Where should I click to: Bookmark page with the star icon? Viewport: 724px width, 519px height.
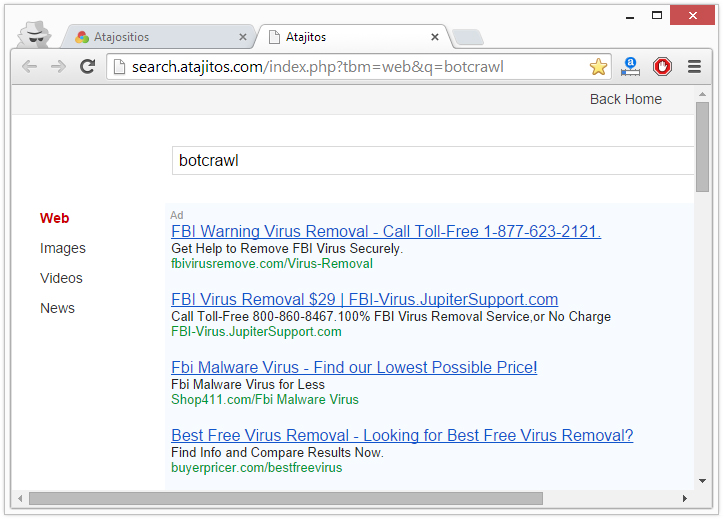coord(598,67)
